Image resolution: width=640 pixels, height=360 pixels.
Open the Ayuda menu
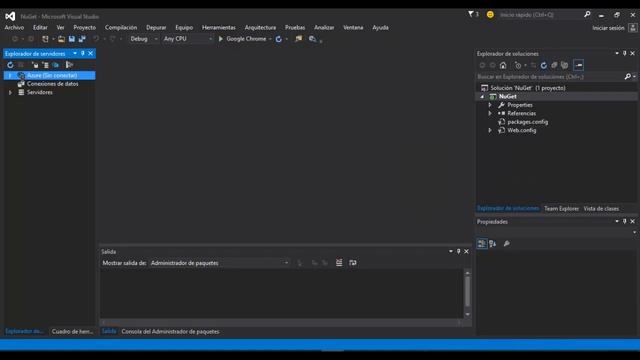380,27
